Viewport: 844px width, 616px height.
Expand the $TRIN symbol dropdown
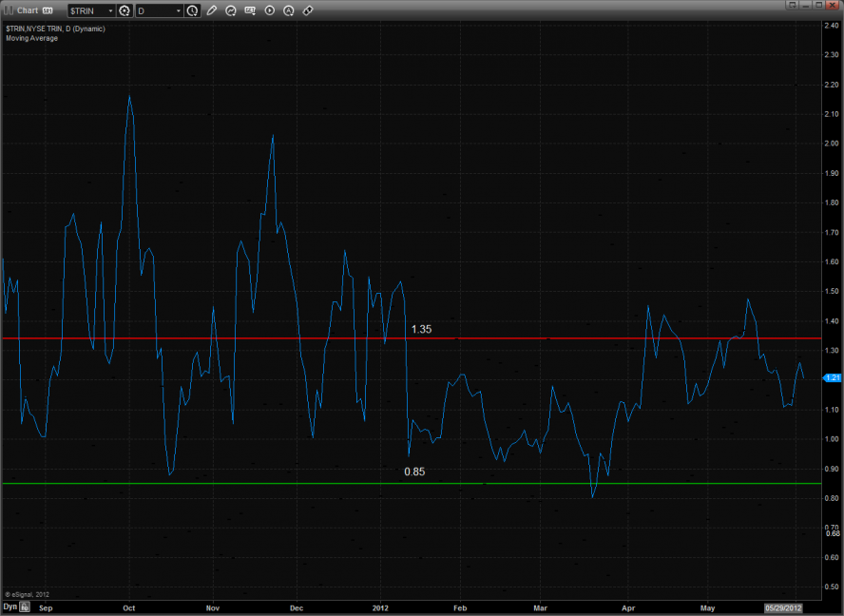[x=110, y=10]
